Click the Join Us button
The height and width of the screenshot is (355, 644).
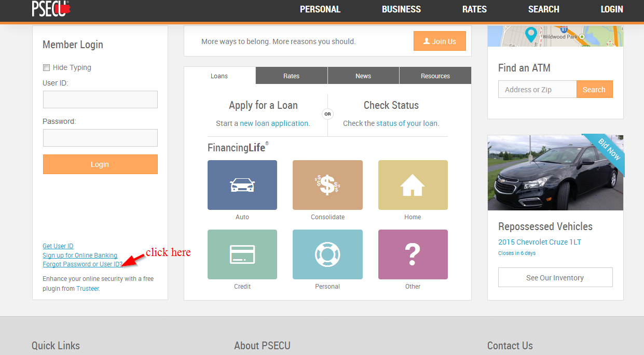[440, 41]
